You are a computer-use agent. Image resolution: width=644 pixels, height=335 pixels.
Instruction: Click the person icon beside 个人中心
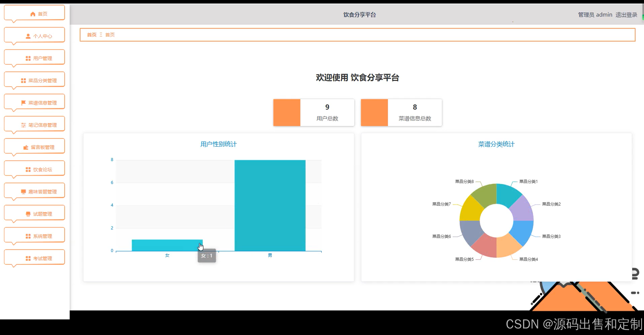click(x=28, y=36)
